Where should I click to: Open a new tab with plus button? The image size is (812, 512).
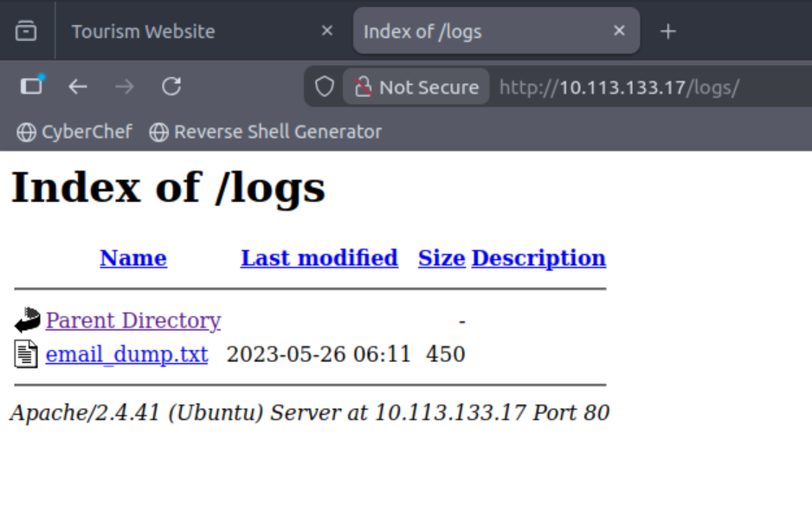click(x=668, y=31)
